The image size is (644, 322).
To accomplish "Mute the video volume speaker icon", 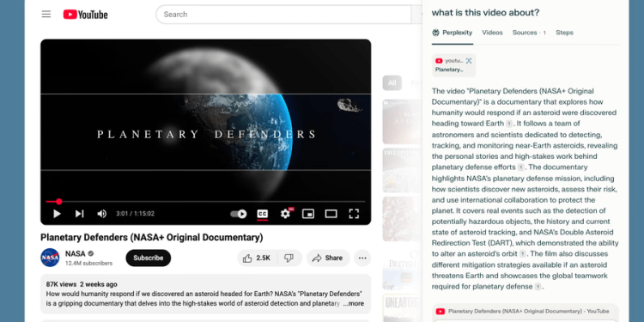I will coord(101,214).
